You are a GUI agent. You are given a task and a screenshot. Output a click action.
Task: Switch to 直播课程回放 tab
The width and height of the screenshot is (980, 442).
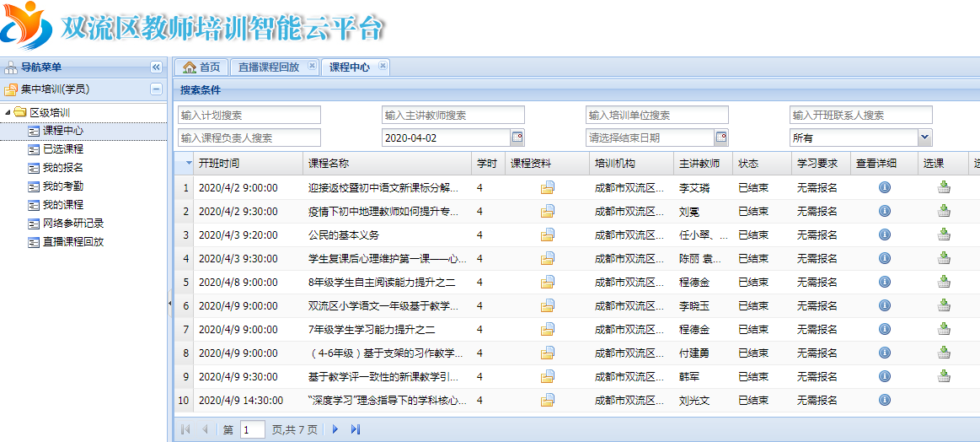point(268,67)
